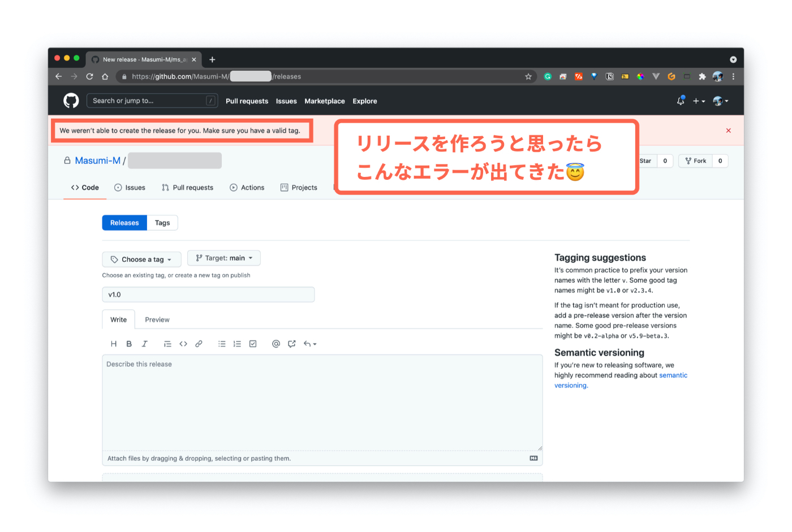Click the Describe this release textarea
Image resolution: width=792 pixels, height=532 pixels.
pos(322,403)
